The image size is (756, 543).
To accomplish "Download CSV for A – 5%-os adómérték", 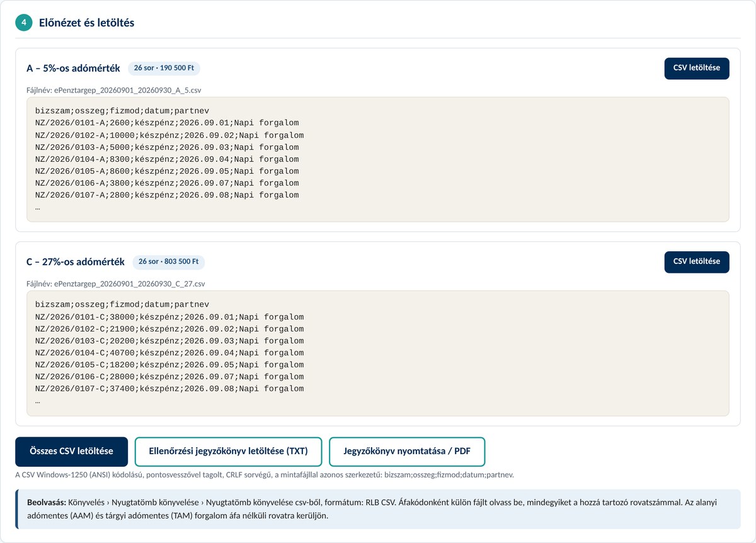I will coord(697,68).
